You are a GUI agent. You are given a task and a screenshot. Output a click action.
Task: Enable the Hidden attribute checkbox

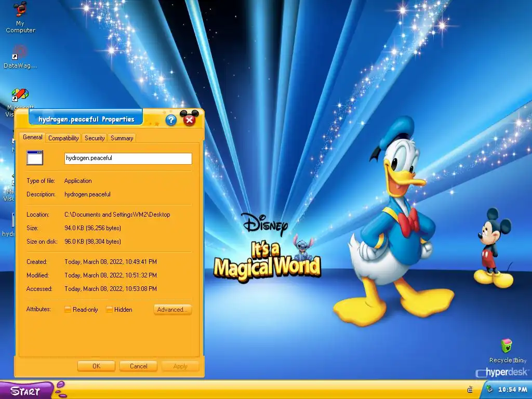point(109,310)
